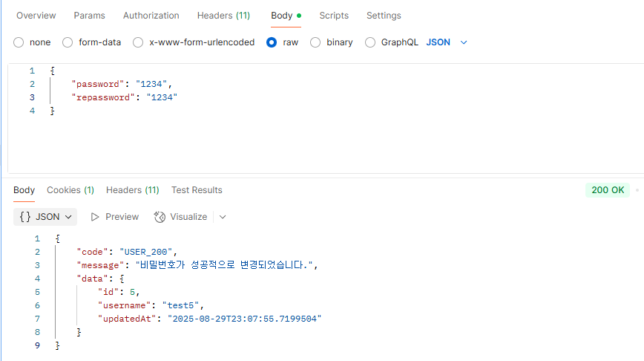Viewport: 644px width, 361px height.
Task: Open the Settings tab
Action: pos(384,16)
